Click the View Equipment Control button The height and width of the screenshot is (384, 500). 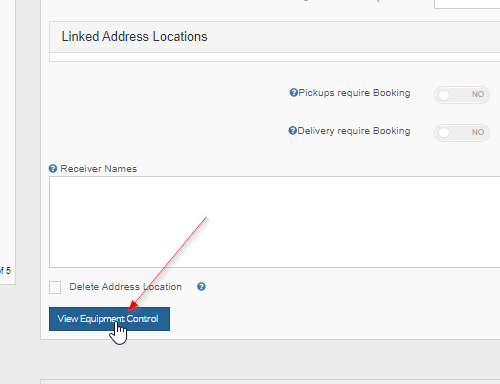tap(109, 319)
